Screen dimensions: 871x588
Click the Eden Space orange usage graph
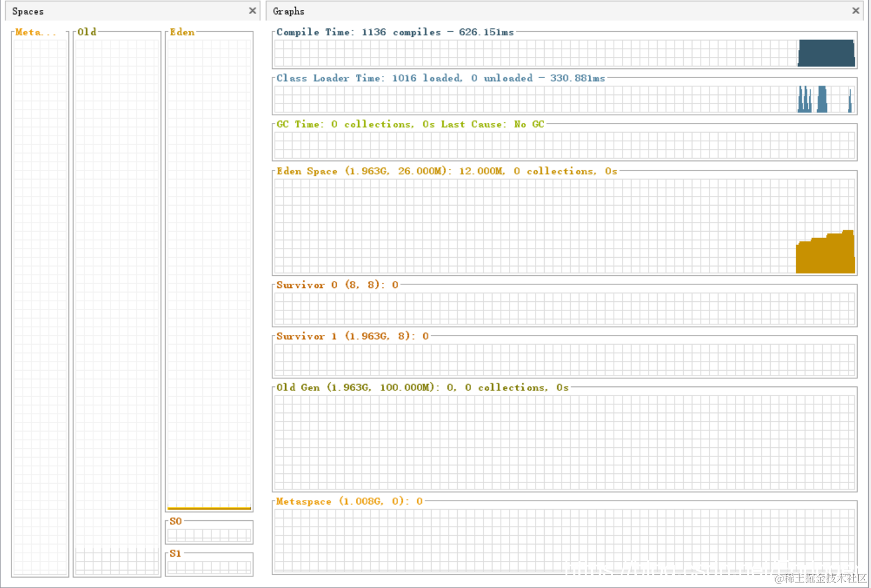[825, 252]
